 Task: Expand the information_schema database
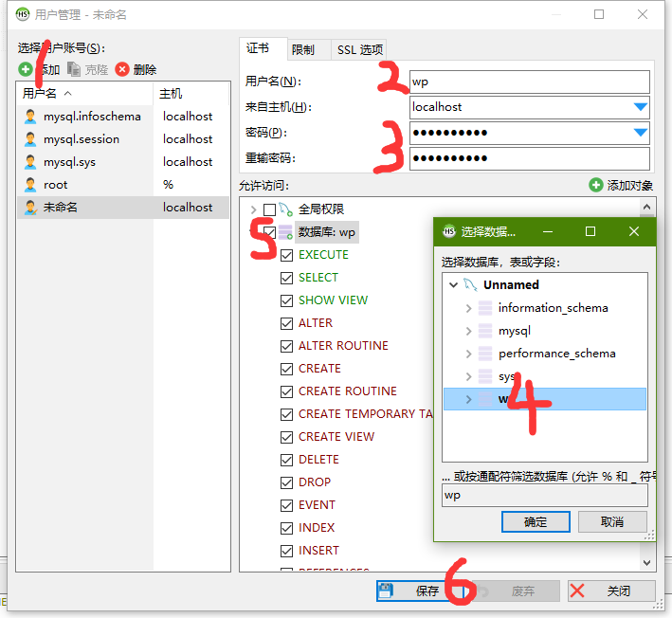(468, 308)
